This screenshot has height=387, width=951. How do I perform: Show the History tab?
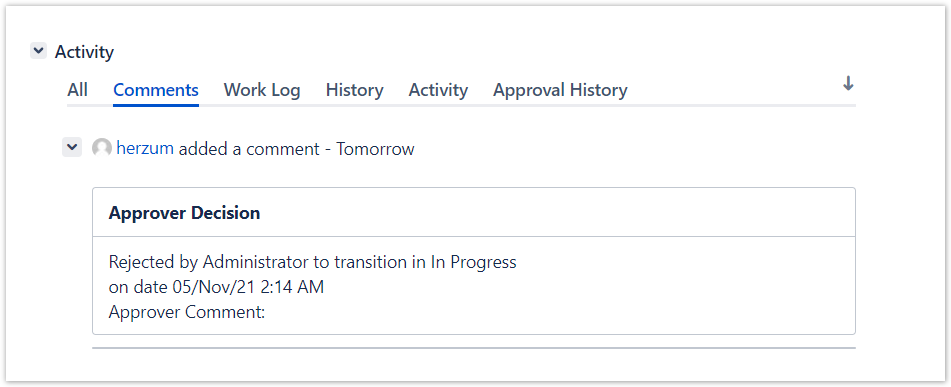pyautogui.click(x=354, y=90)
